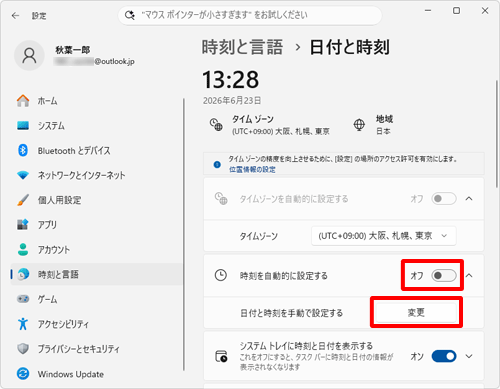This screenshot has width=500, height=389.
Task: Click the user profile avatar picture
Action: coord(29,56)
